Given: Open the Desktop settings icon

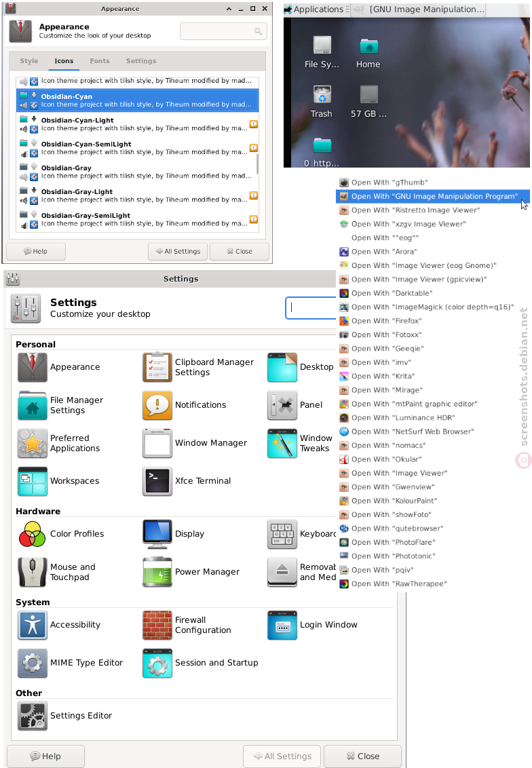Looking at the screenshot, I should [x=282, y=367].
